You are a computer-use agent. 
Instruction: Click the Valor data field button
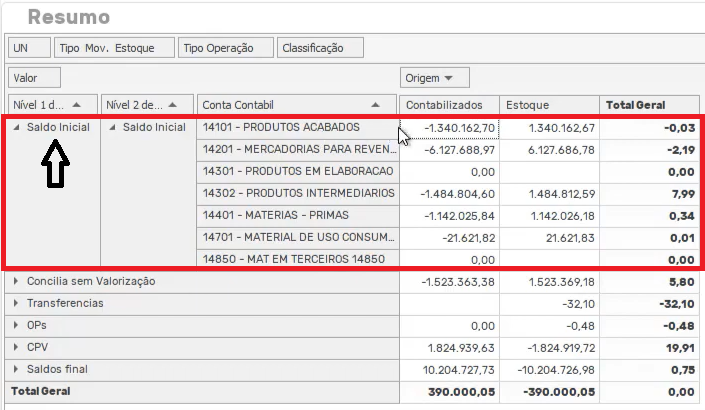[x=33, y=77]
